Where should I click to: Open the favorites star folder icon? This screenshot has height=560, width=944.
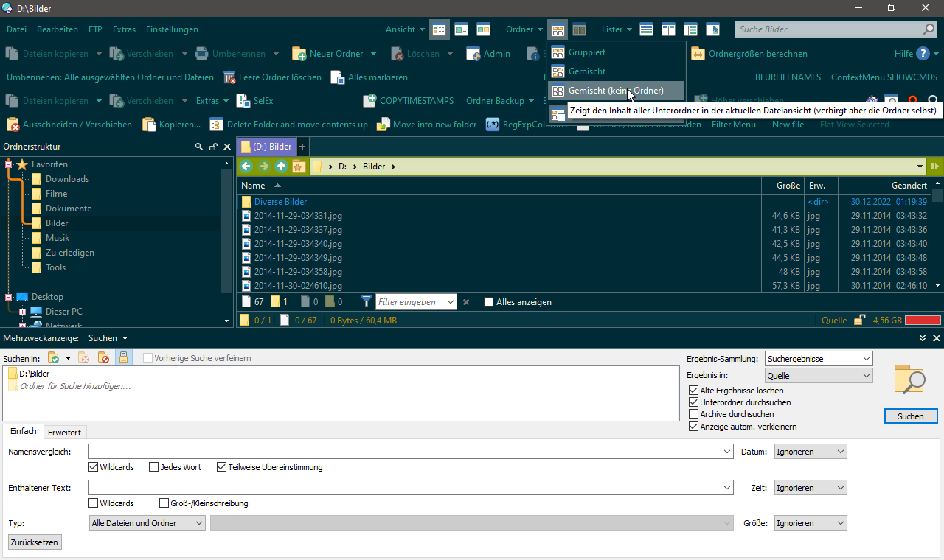298,167
